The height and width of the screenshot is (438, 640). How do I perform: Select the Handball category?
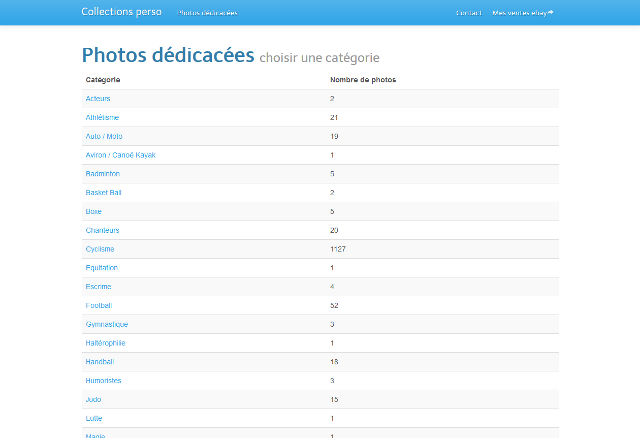(101, 361)
